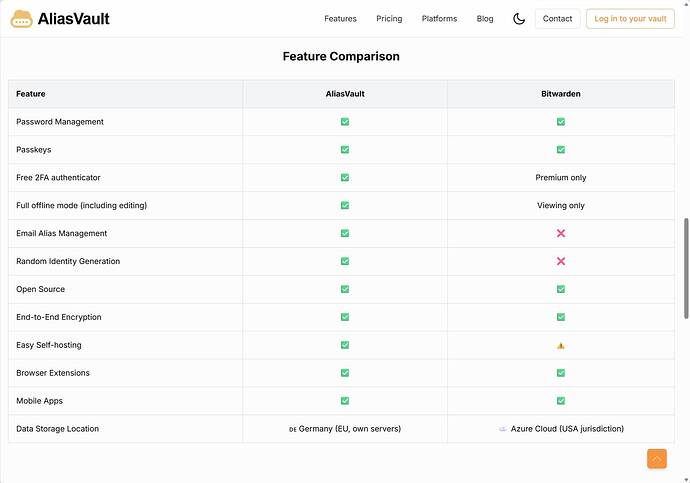This screenshot has width=690, height=483.
Task: Toggle dark mode with the moon icon
Action: point(519,19)
